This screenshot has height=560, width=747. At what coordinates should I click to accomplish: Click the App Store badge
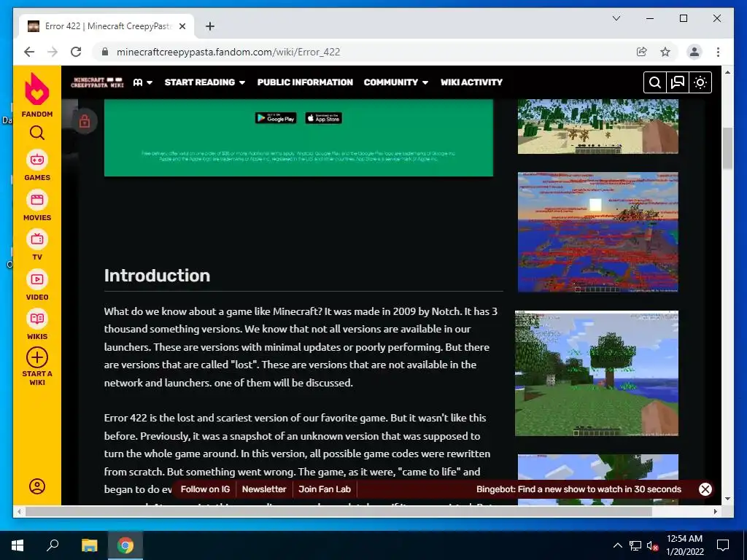tap(323, 118)
